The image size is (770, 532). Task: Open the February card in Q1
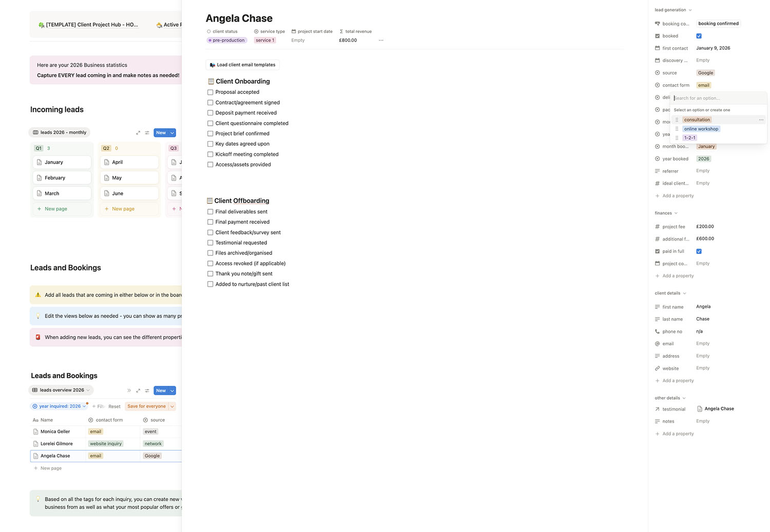coord(62,178)
